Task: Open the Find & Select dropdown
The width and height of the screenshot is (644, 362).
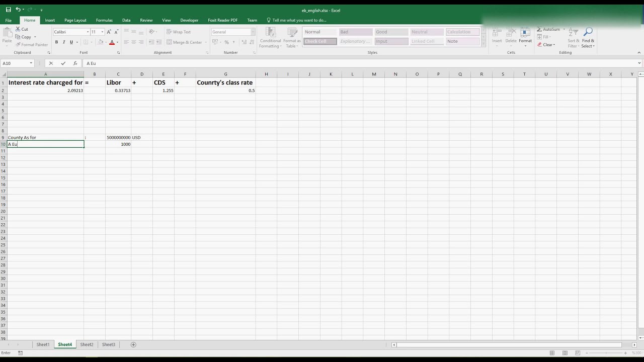Action: 588,38
